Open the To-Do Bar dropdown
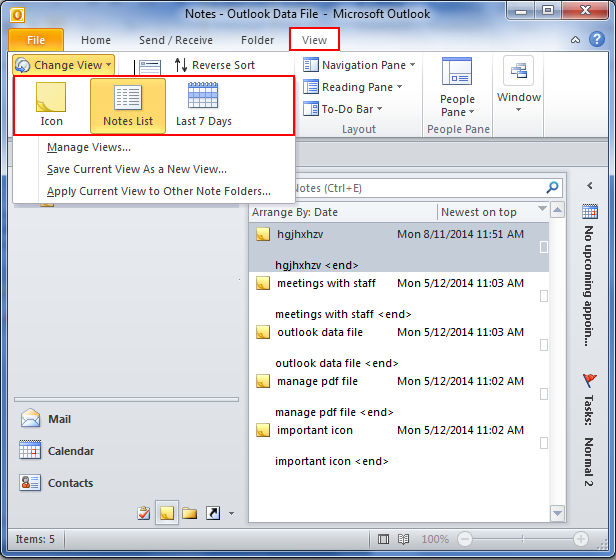The image size is (616, 560). (343, 109)
